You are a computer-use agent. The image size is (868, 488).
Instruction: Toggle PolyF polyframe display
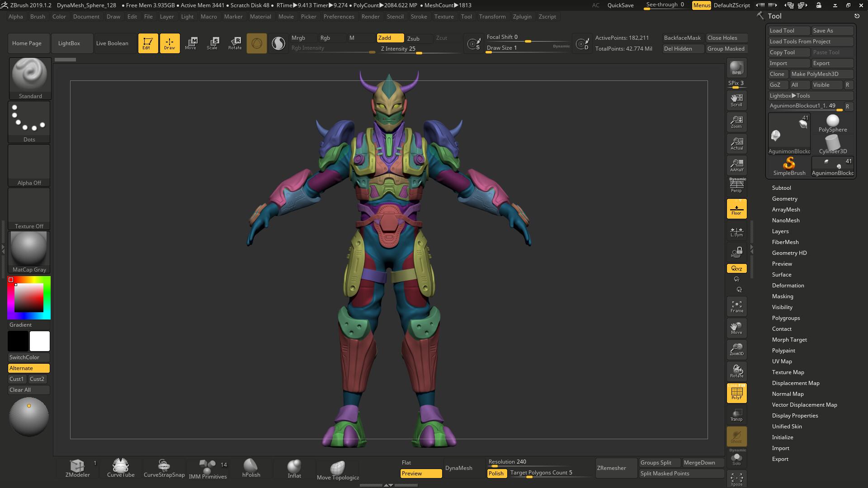(x=736, y=393)
